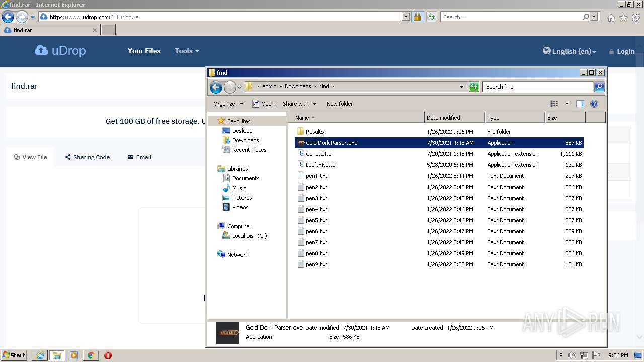This screenshot has height=362, width=644.
Task: Click the Explorer Back arrow in find window
Action: pos(216,87)
